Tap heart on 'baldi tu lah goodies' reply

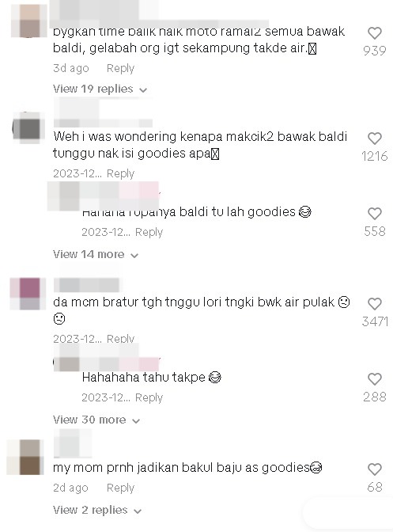(x=375, y=214)
